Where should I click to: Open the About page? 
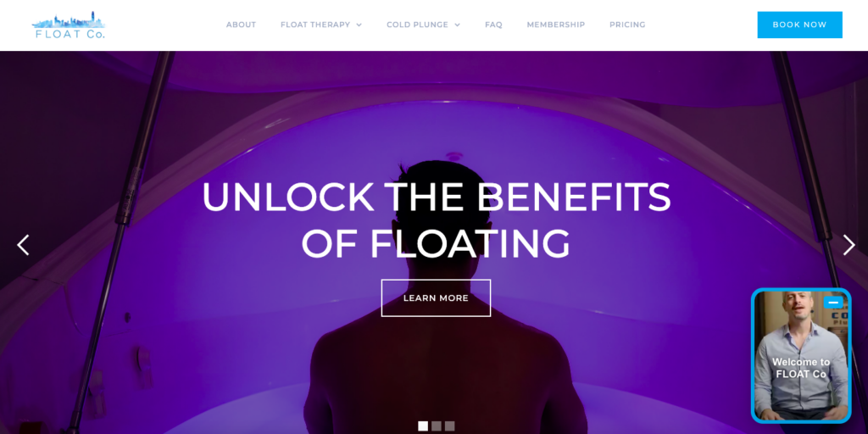pyautogui.click(x=241, y=25)
